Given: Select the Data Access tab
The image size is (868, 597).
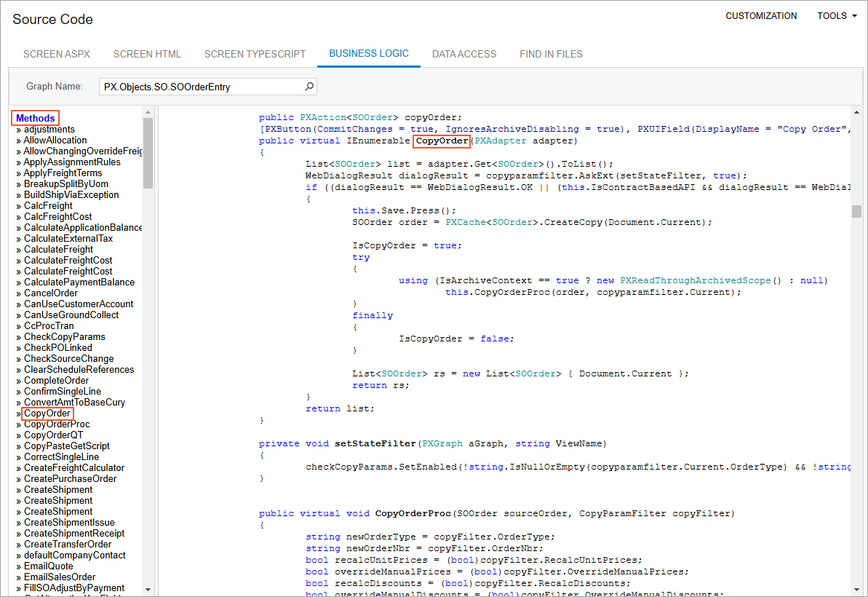Looking at the screenshot, I should 464,54.
